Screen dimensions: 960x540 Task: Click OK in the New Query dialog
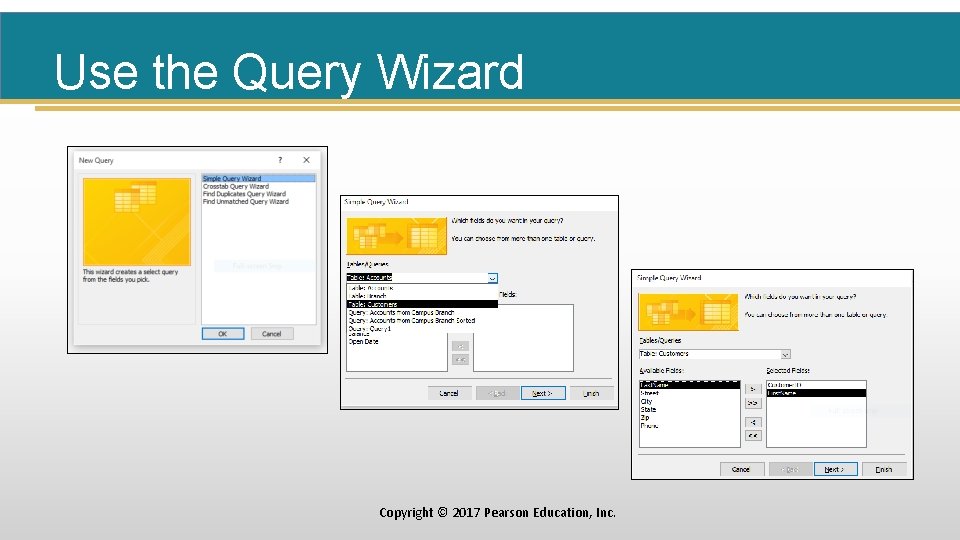[223, 334]
